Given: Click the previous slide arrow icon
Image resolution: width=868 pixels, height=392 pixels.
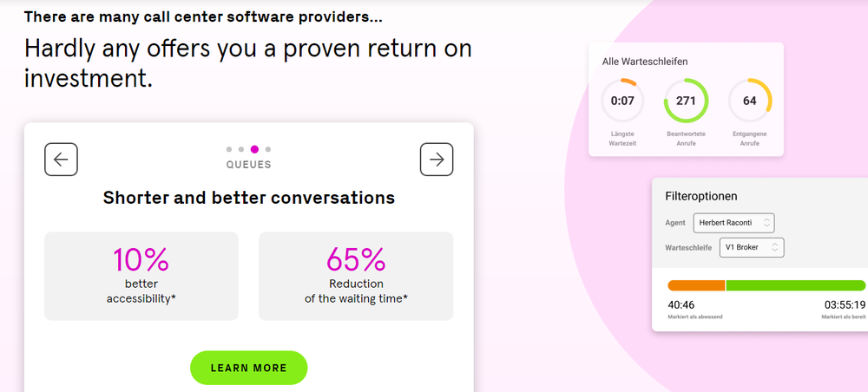Looking at the screenshot, I should [62, 159].
